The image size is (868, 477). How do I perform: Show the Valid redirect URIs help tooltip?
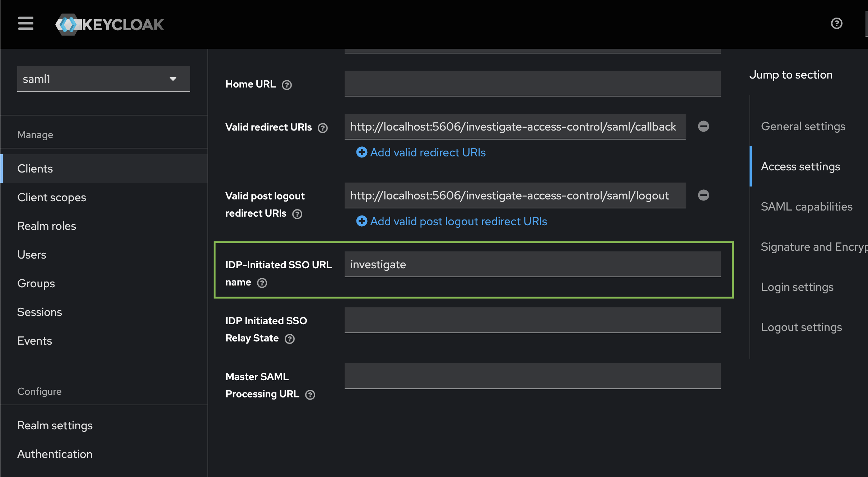pyautogui.click(x=322, y=128)
